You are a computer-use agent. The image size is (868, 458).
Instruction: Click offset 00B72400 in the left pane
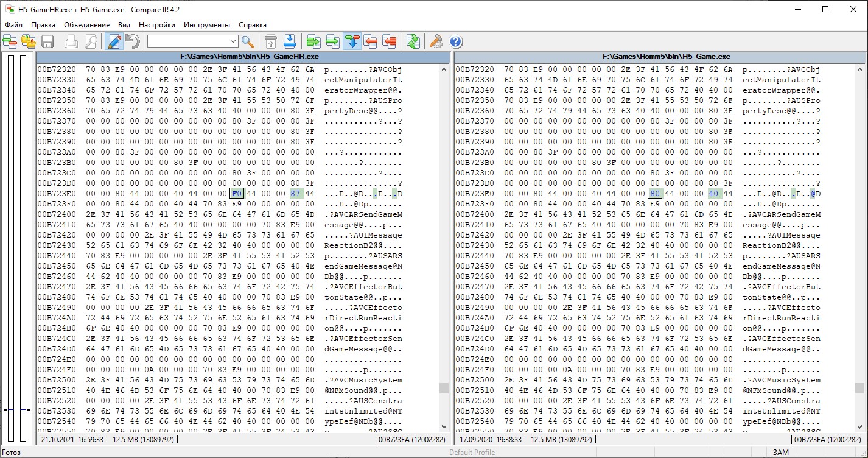click(57, 214)
